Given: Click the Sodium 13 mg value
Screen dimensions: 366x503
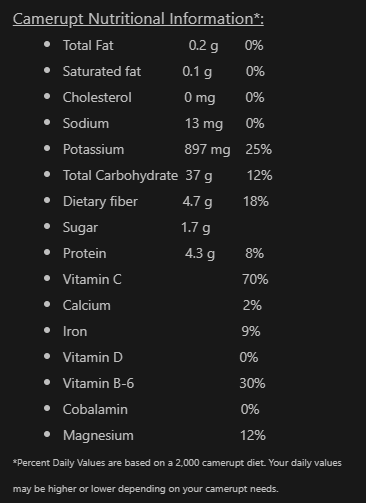Looking at the screenshot, I should point(204,124).
